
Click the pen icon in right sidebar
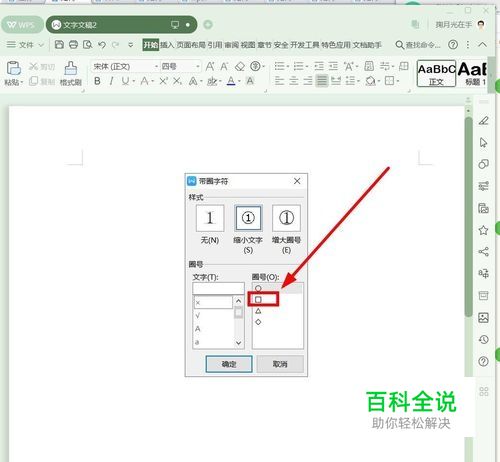[483, 120]
